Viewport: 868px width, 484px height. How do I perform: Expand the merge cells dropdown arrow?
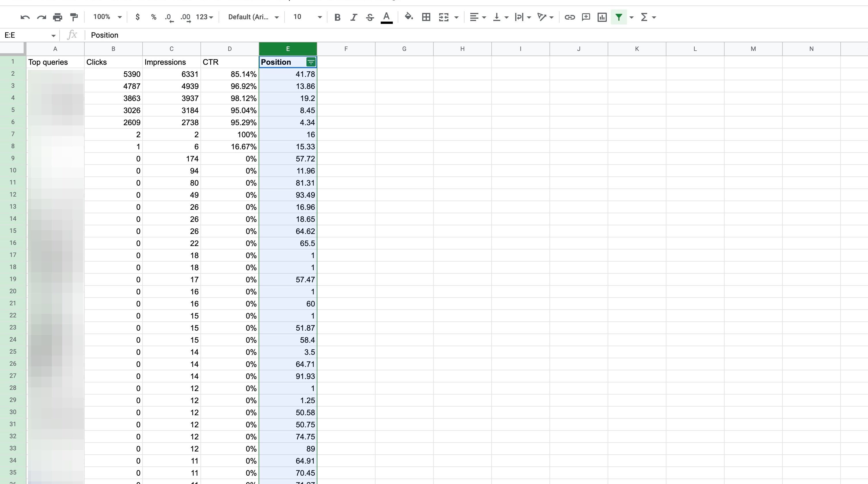[x=456, y=18]
